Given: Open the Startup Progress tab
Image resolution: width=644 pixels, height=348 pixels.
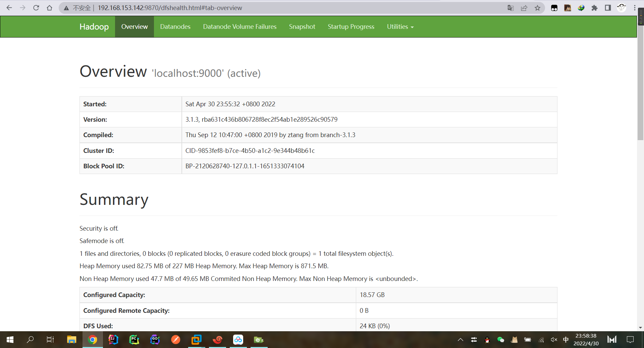Looking at the screenshot, I should [351, 26].
